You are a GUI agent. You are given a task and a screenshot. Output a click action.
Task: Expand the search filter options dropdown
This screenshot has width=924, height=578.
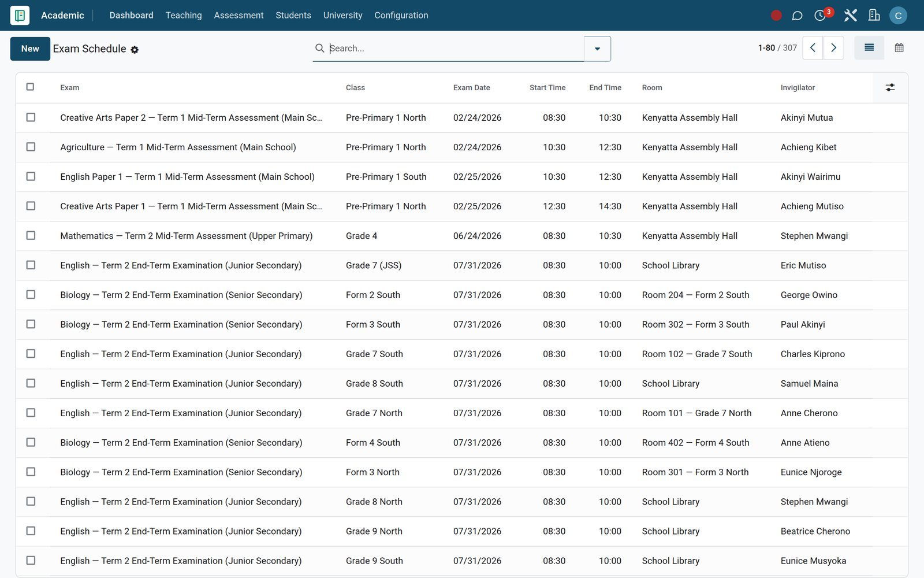pyautogui.click(x=597, y=49)
